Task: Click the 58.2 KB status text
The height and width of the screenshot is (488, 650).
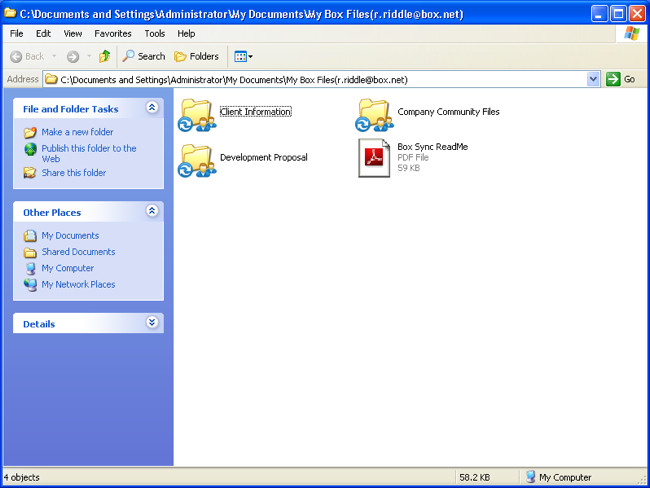Action: 475,477
